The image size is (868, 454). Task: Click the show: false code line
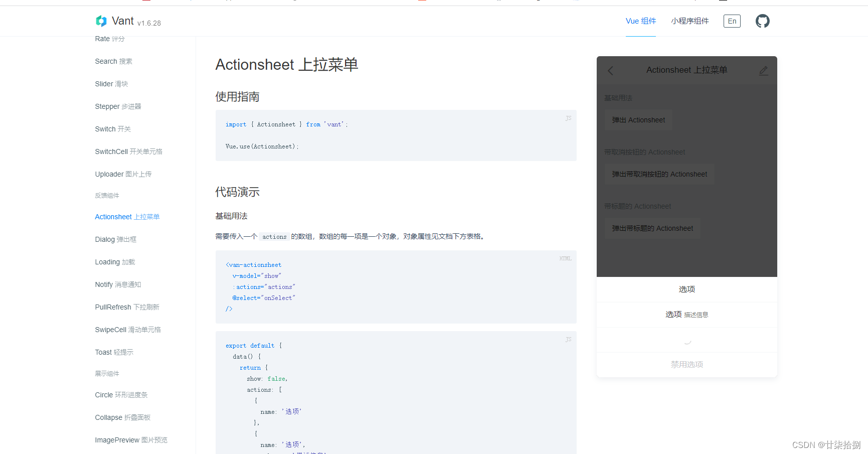pyautogui.click(x=267, y=379)
